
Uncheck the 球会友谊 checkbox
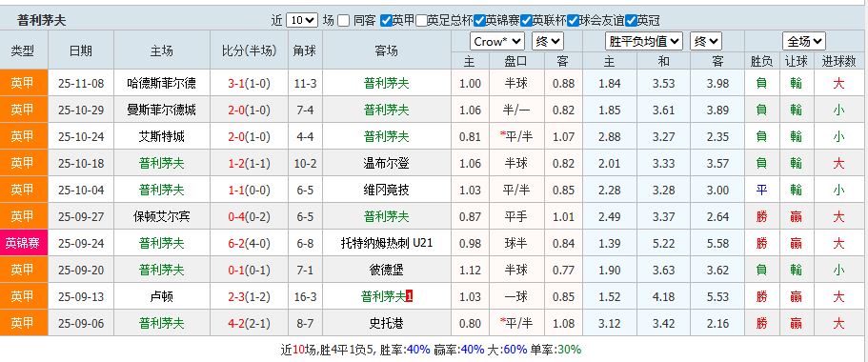coord(573,21)
